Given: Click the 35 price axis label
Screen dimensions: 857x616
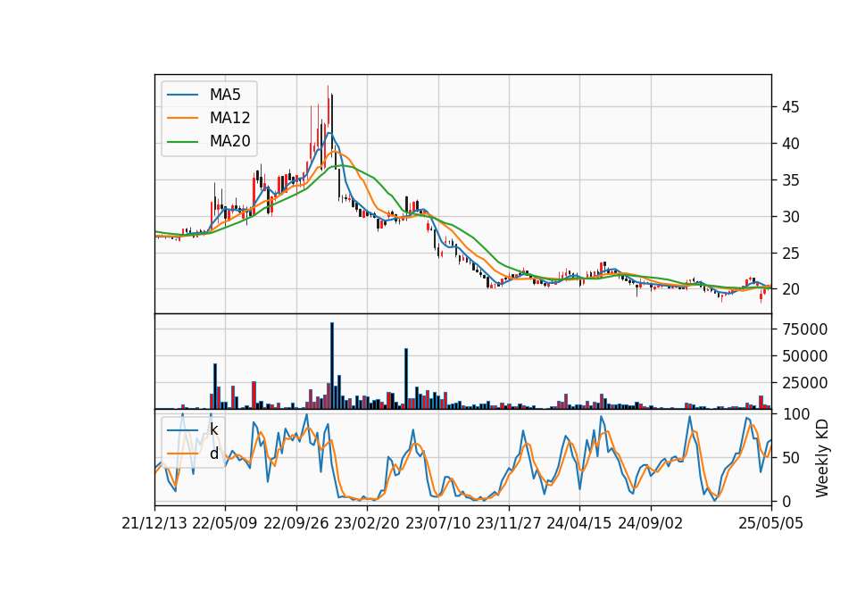Looking at the screenshot, I should 790,180.
